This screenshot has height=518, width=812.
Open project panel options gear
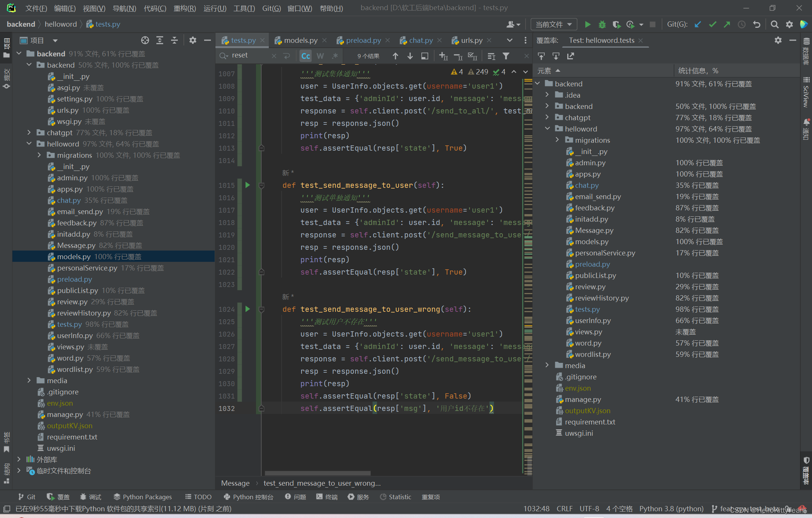tap(193, 40)
